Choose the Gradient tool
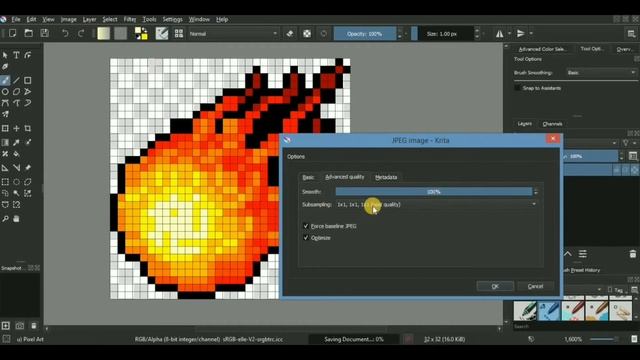The image size is (640, 360). (5, 142)
